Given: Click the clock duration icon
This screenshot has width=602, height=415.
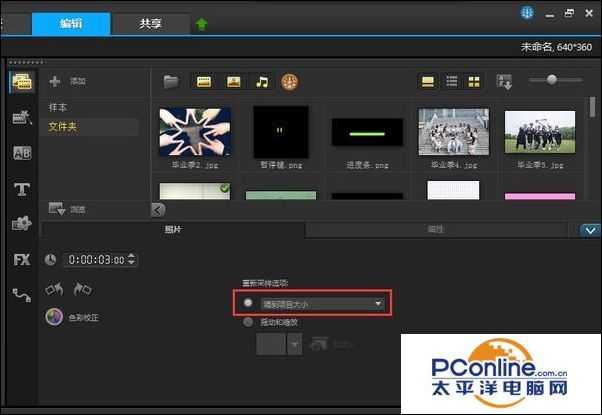Looking at the screenshot, I should [x=50, y=260].
